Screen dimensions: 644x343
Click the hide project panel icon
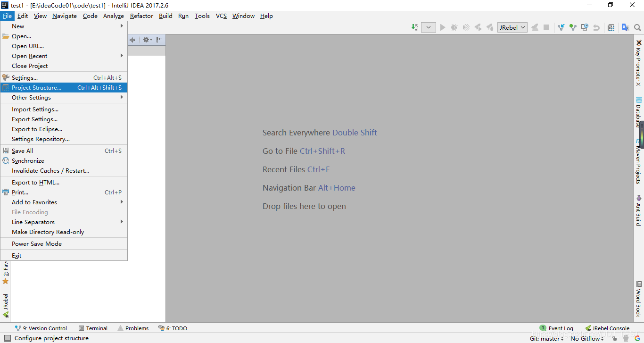(159, 40)
